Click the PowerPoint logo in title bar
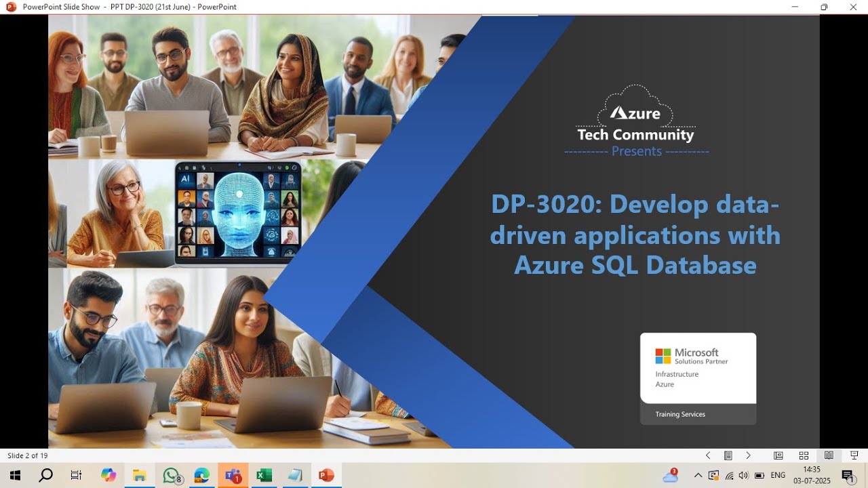Image resolution: width=868 pixels, height=488 pixels. pos(11,7)
